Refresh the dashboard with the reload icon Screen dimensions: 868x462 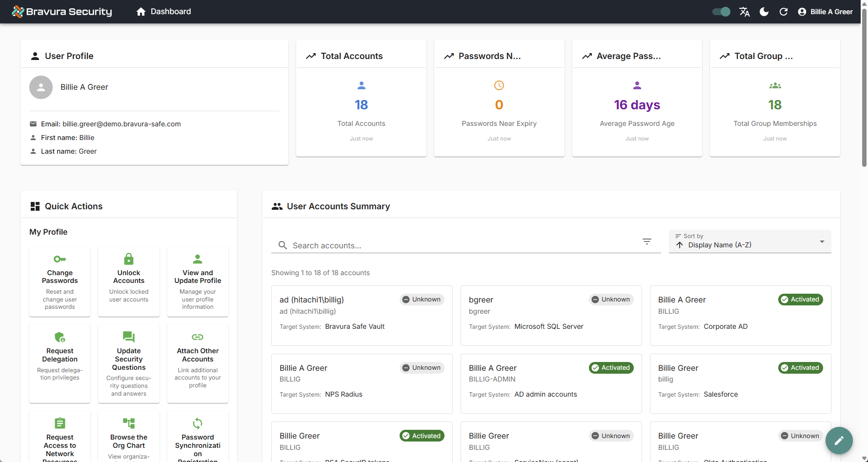[784, 11]
